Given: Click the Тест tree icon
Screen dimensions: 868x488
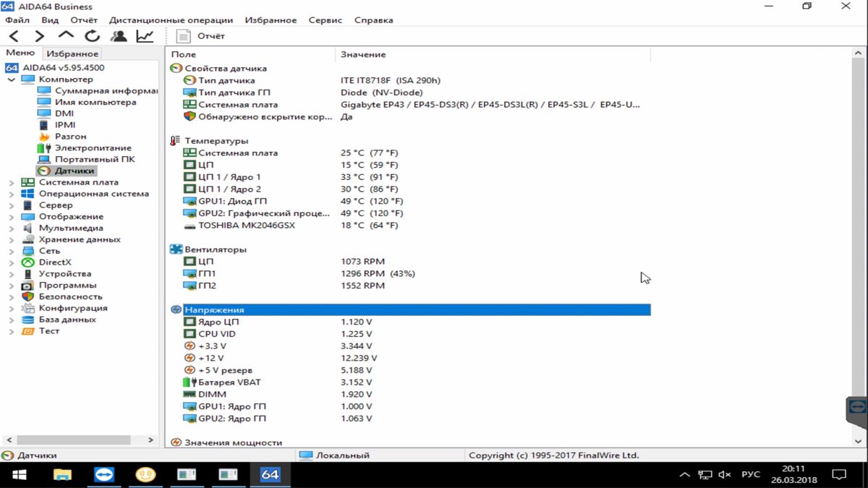Looking at the screenshot, I should (x=27, y=331).
